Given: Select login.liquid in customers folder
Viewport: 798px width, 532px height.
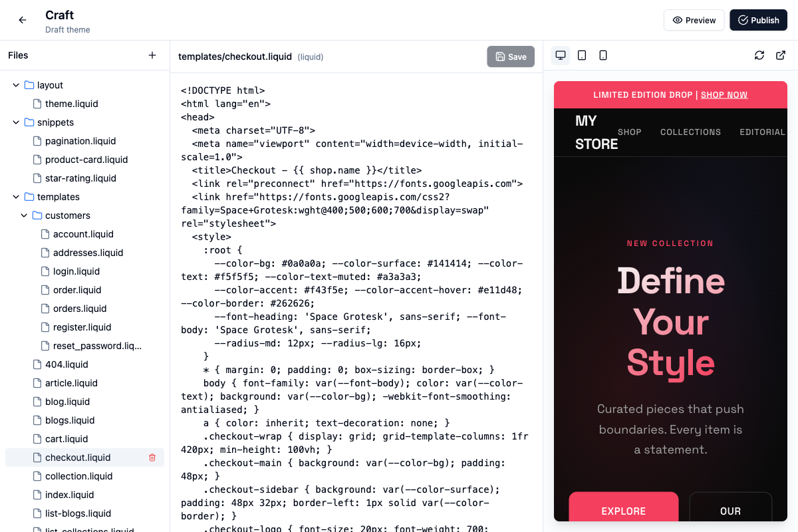Looking at the screenshot, I should [76, 271].
